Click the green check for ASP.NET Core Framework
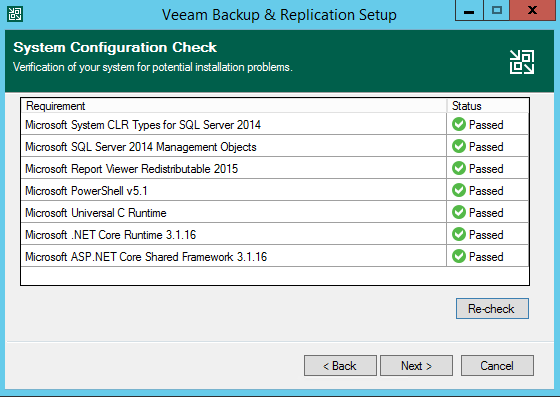This screenshot has width=560, height=397. [x=459, y=256]
